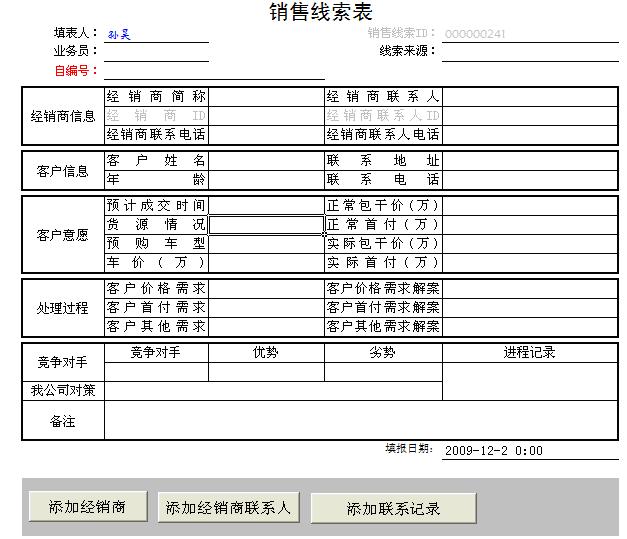The image size is (627, 539).
Task: Click the 客户价格需求 input cell
Action: 265,288
